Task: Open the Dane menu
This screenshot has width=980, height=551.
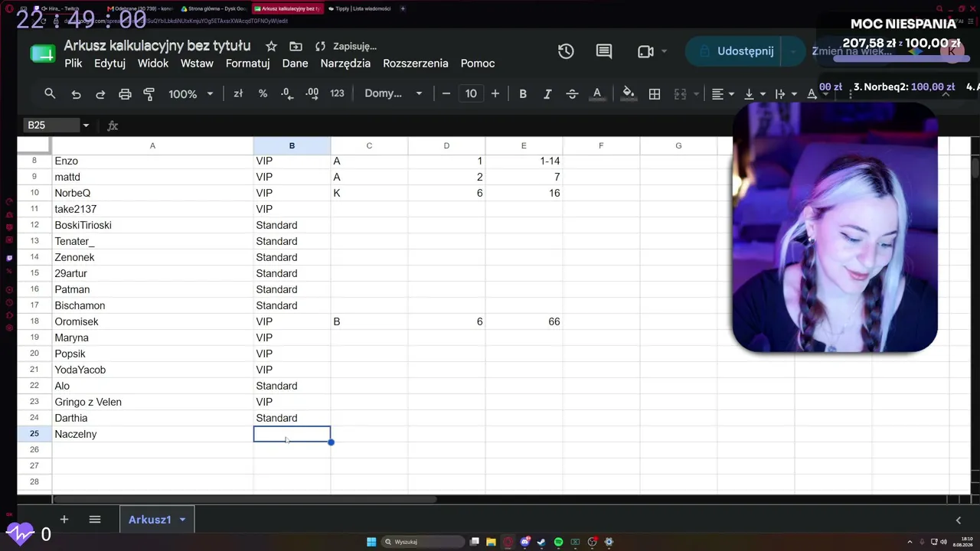Action: coord(295,64)
